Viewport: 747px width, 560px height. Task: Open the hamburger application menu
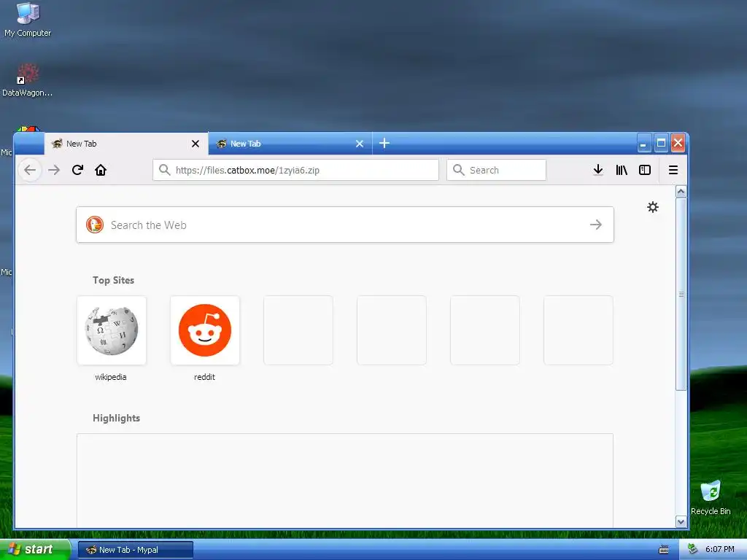coord(673,170)
